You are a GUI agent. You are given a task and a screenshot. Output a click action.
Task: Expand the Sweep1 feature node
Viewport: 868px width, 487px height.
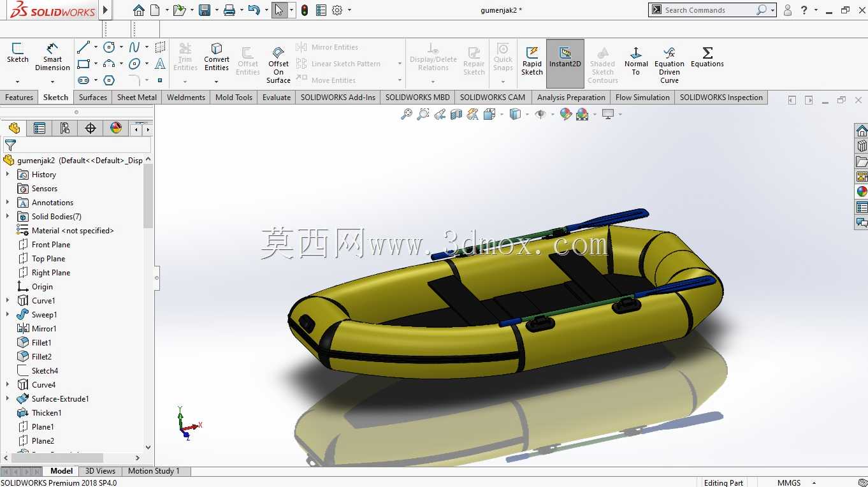(8, 314)
